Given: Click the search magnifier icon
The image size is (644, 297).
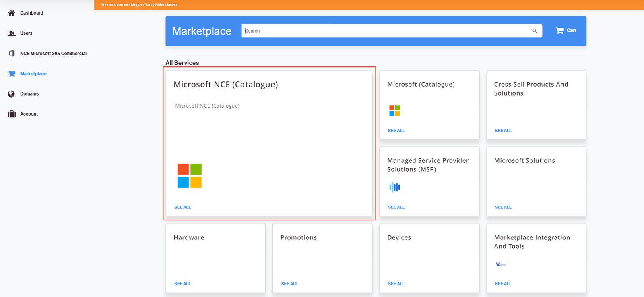Looking at the screenshot, I should point(534,31).
